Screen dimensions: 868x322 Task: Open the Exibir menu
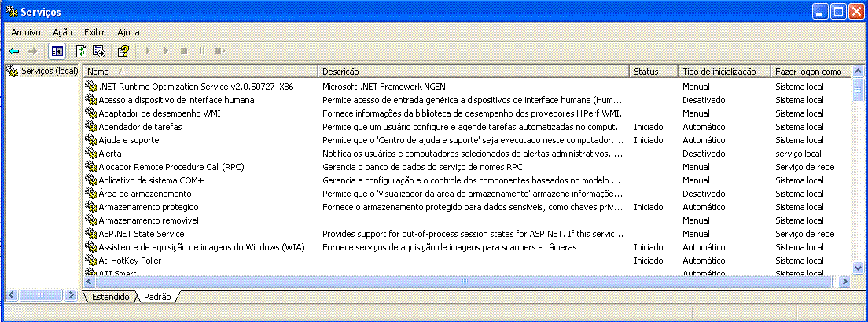[94, 32]
